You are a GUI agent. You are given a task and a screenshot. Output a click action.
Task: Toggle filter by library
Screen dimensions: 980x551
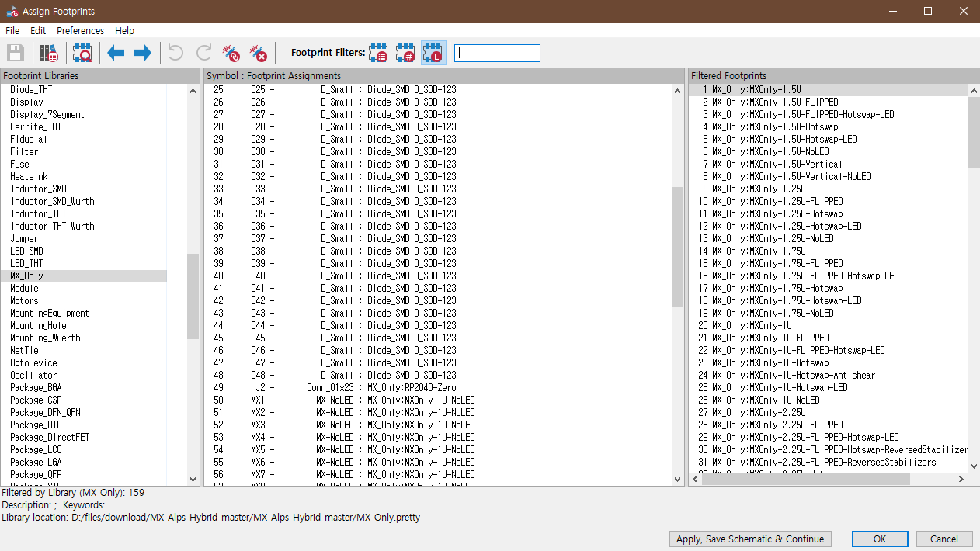pos(433,54)
